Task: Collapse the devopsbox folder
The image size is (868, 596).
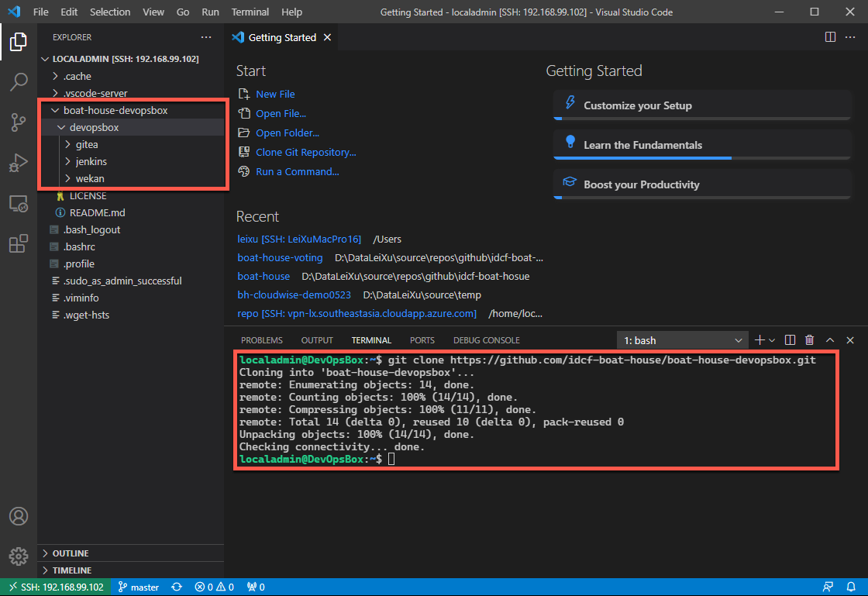Action: (x=131, y=127)
